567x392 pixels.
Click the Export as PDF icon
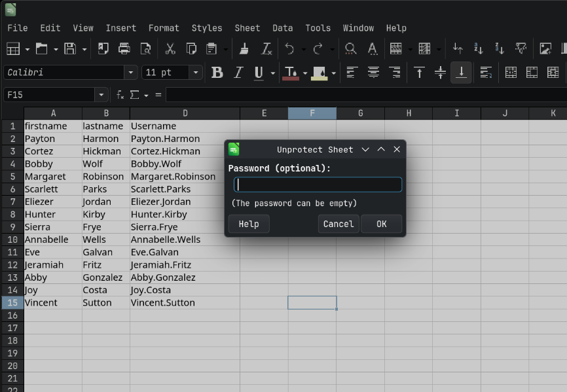(103, 48)
